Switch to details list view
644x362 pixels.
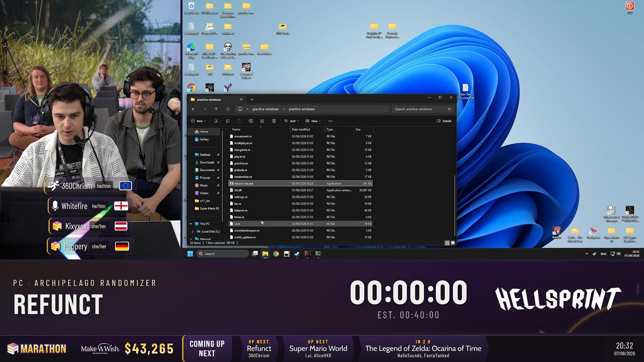pos(447,243)
